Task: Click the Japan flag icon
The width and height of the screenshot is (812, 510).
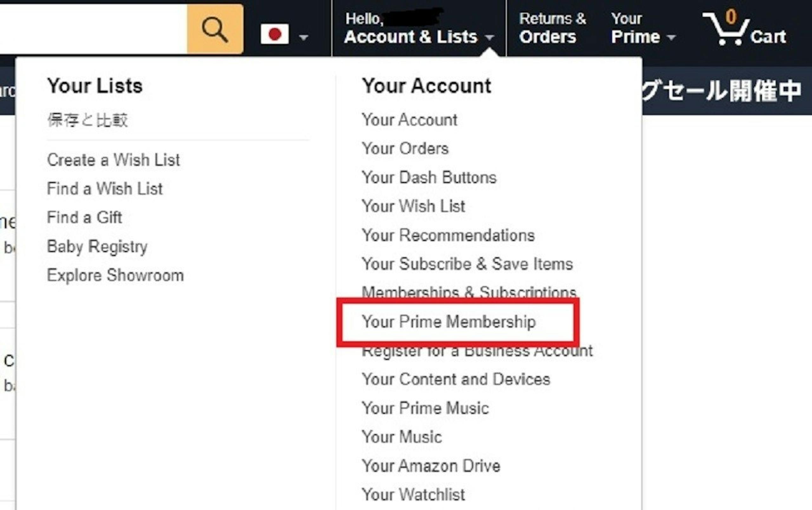Action: (x=274, y=34)
